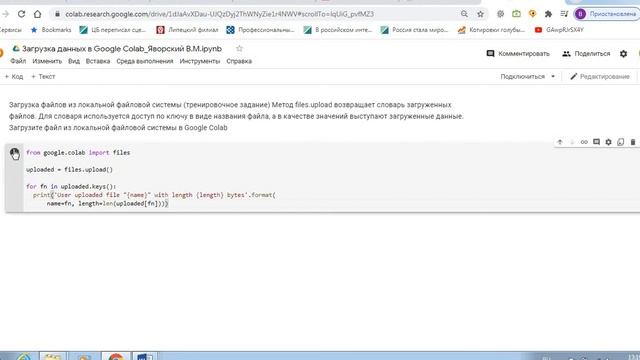Add a text cell with '+ Текст'
This screenshot has height=360, width=640.
[43, 76]
